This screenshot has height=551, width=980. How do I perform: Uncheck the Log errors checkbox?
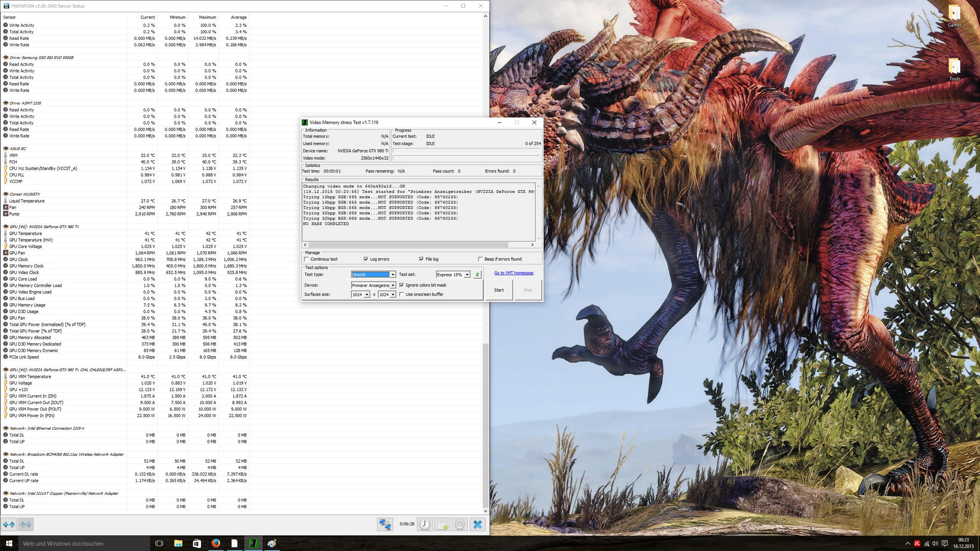point(366,259)
